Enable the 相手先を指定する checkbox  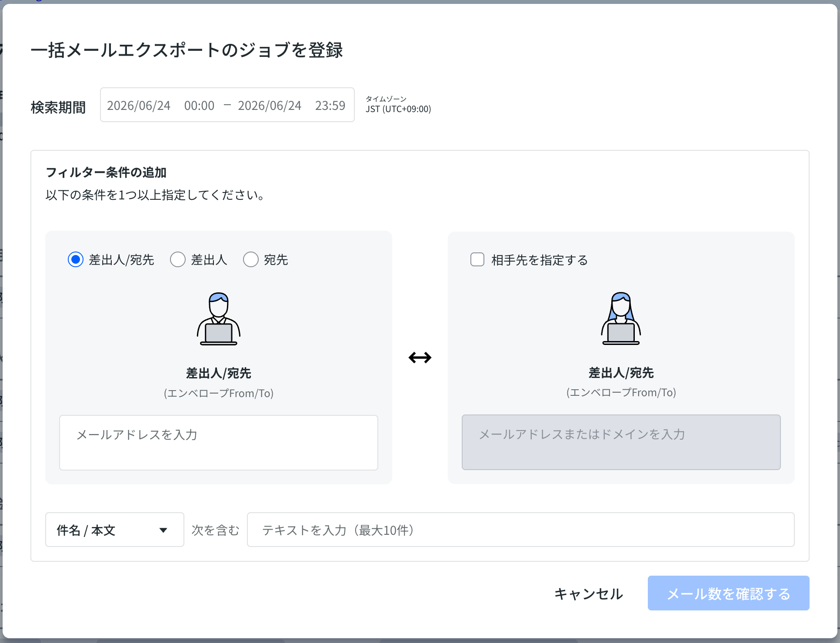(x=477, y=260)
